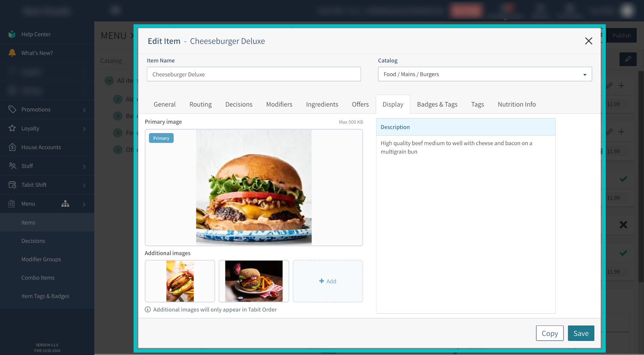The width and height of the screenshot is (644, 355).
Task: Close the Edit Item dialog
Action: coord(588,41)
